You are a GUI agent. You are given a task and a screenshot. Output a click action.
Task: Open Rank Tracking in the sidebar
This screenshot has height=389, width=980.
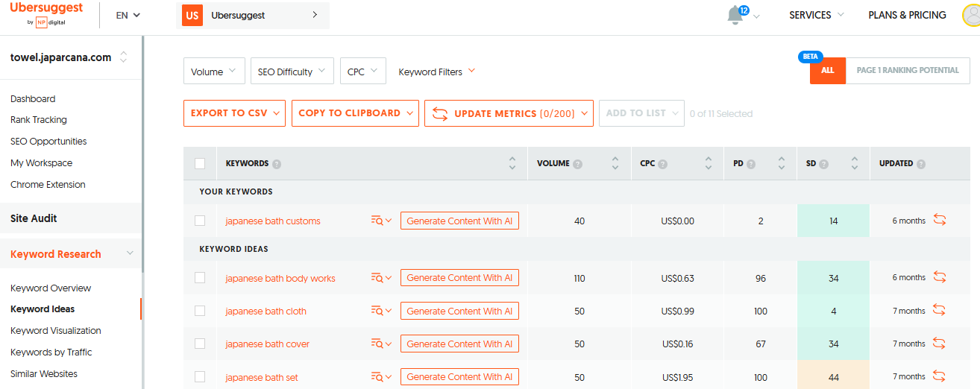[x=39, y=119]
